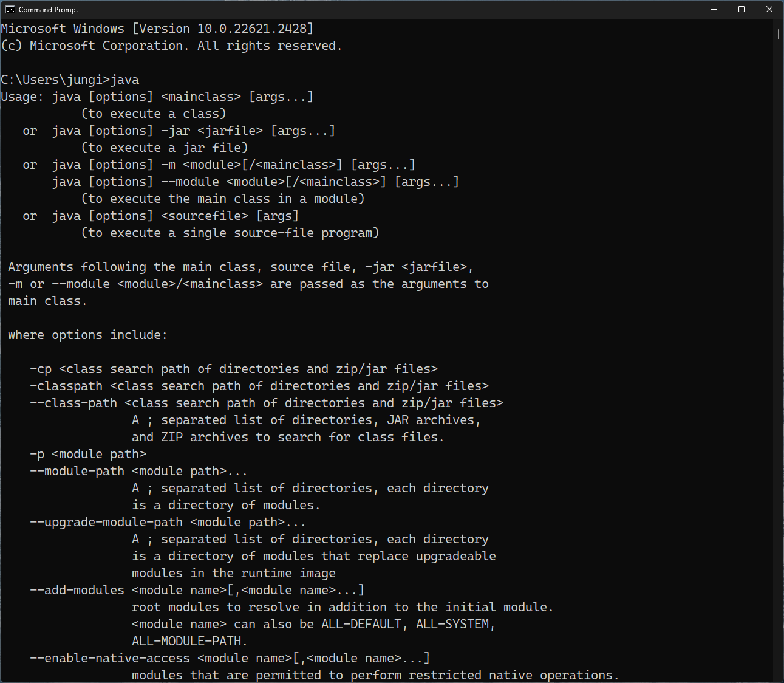Click the line "modules in the runtime image"
784x683 pixels.
coord(234,573)
